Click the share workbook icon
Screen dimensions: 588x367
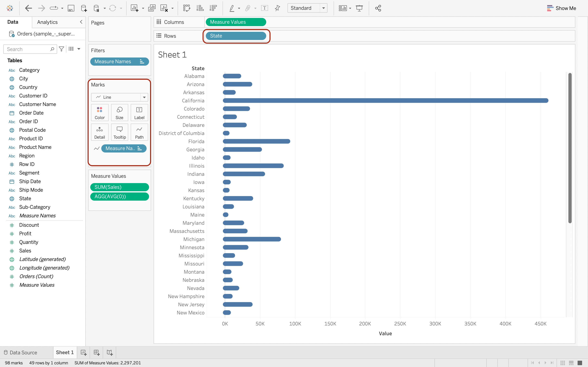pos(378,8)
